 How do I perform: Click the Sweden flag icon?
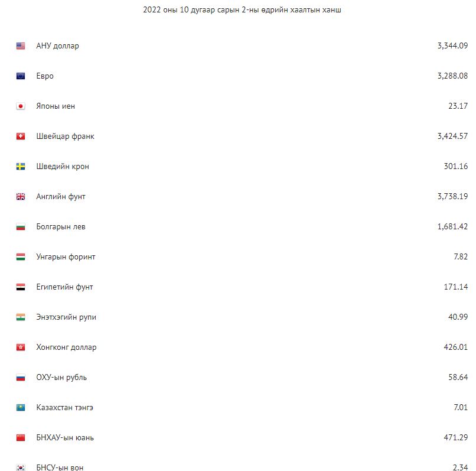pyautogui.click(x=21, y=167)
